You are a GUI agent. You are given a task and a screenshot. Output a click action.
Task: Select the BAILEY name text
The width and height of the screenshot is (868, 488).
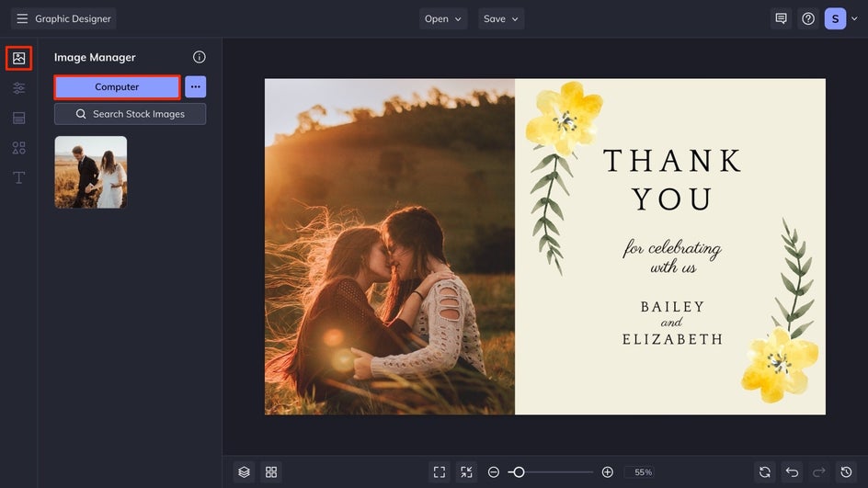coord(672,307)
